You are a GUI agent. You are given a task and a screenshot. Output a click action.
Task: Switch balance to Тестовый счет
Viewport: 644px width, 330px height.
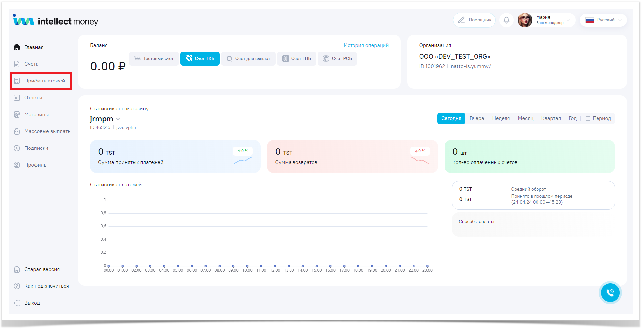click(x=154, y=59)
